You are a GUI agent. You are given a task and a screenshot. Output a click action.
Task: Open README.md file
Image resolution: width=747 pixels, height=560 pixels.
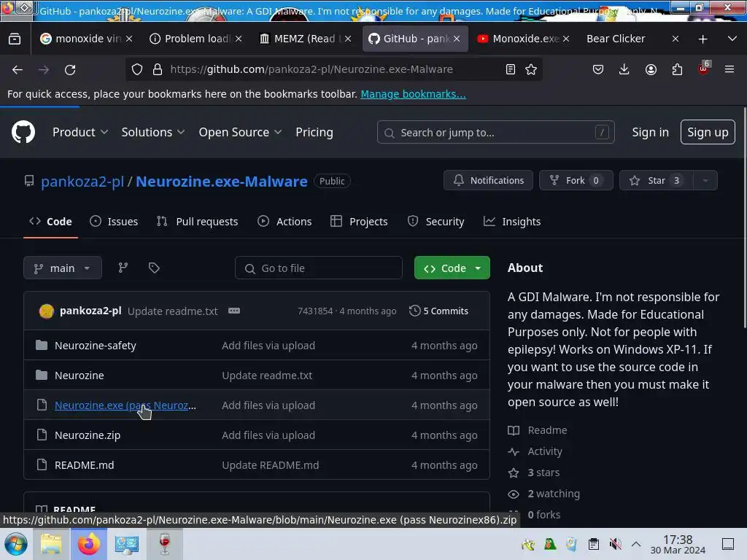click(x=85, y=464)
